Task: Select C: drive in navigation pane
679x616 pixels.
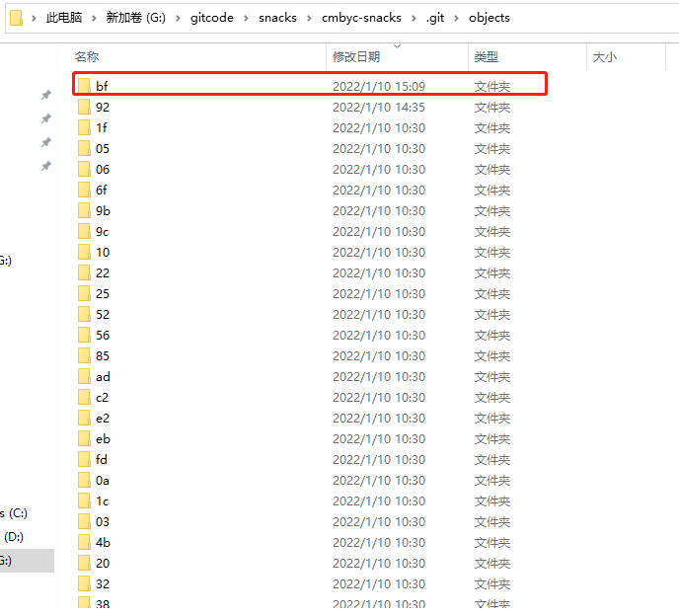Action: point(14,513)
